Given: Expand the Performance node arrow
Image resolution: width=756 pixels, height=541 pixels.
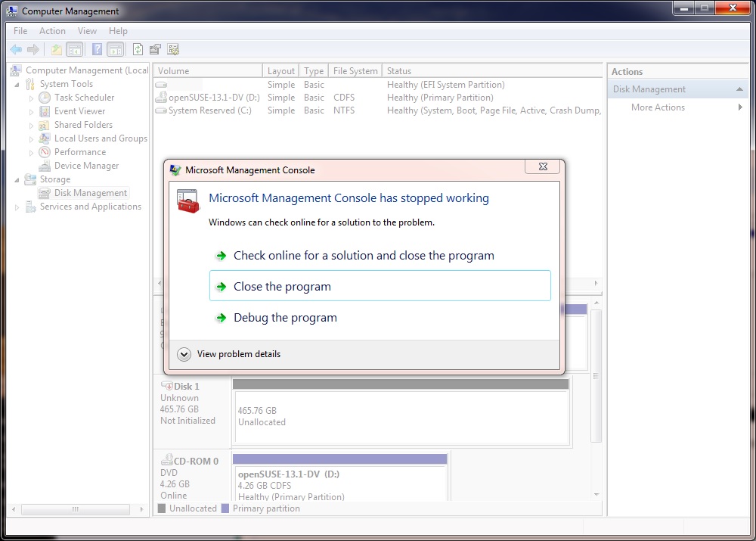Looking at the screenshot, I should click(31, 153).
